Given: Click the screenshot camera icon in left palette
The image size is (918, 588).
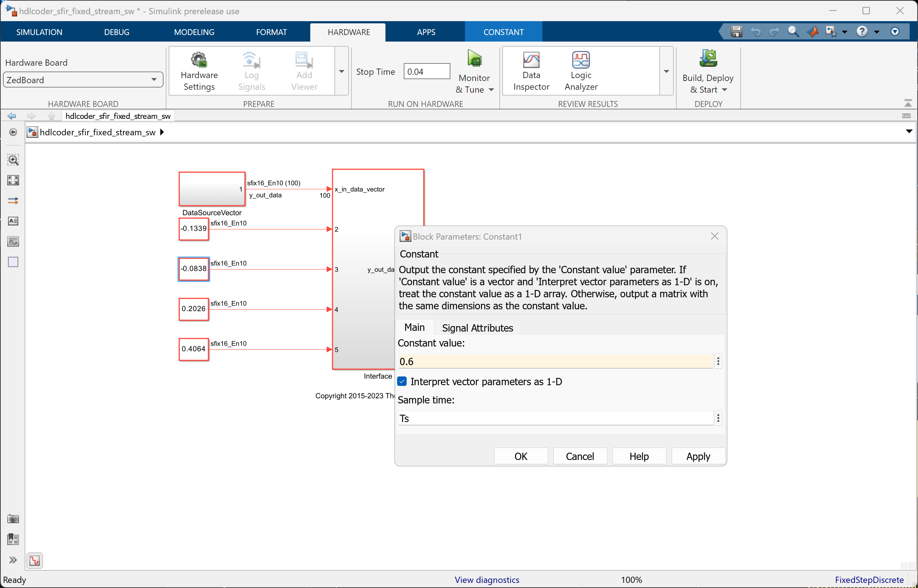Looking at the screenshot, I should [x=13, y=518].
